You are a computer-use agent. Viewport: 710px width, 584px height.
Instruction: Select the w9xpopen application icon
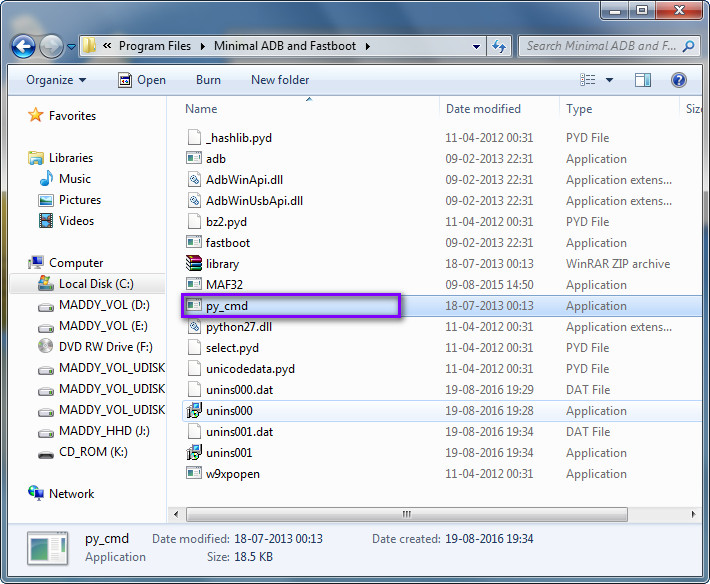[x=194, y=473]
